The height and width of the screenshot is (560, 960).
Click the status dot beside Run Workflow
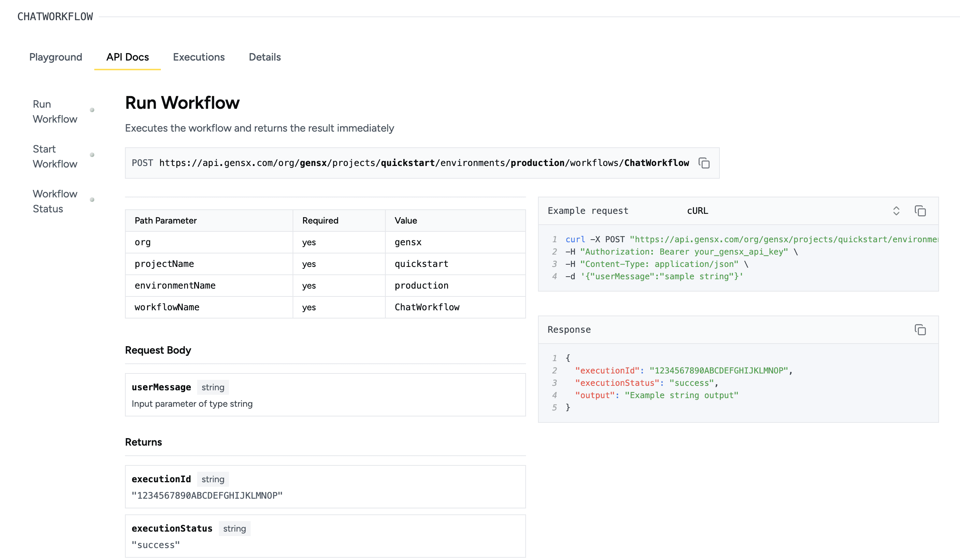pyautogui.click(x=92, y=110)
